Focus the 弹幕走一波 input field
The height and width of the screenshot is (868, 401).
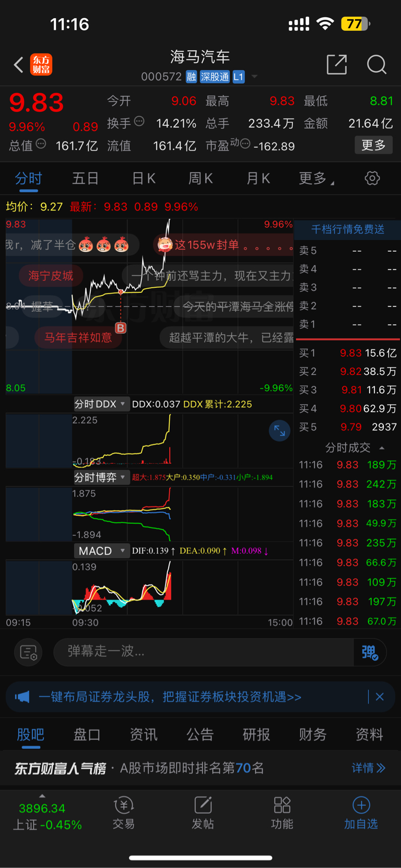204,651
